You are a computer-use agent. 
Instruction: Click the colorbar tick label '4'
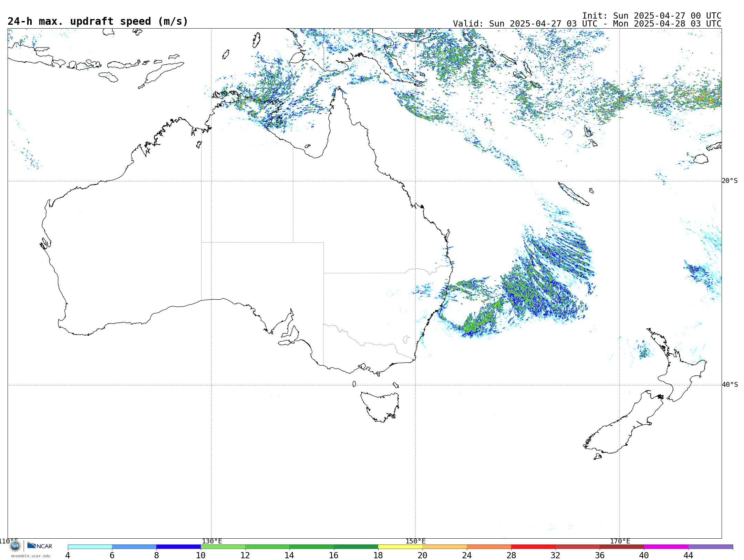click(68, 556)
